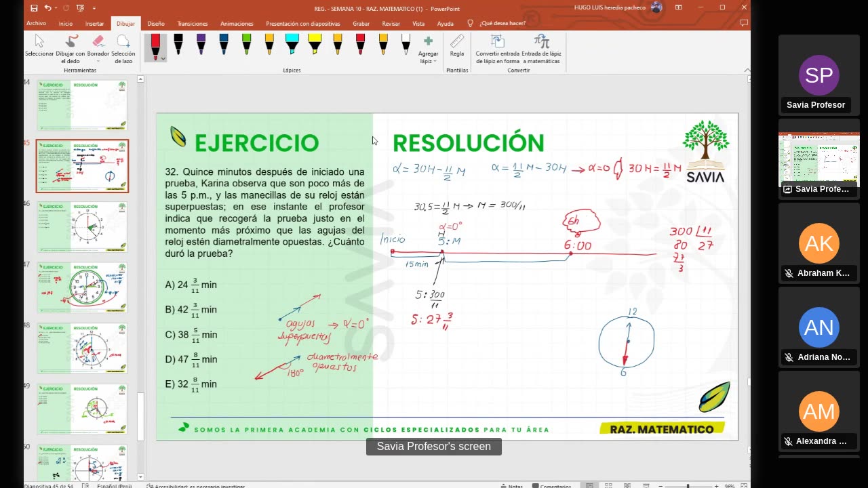Start presentation from quick access toolbar

pyautogui.click(x=79, y=8)
